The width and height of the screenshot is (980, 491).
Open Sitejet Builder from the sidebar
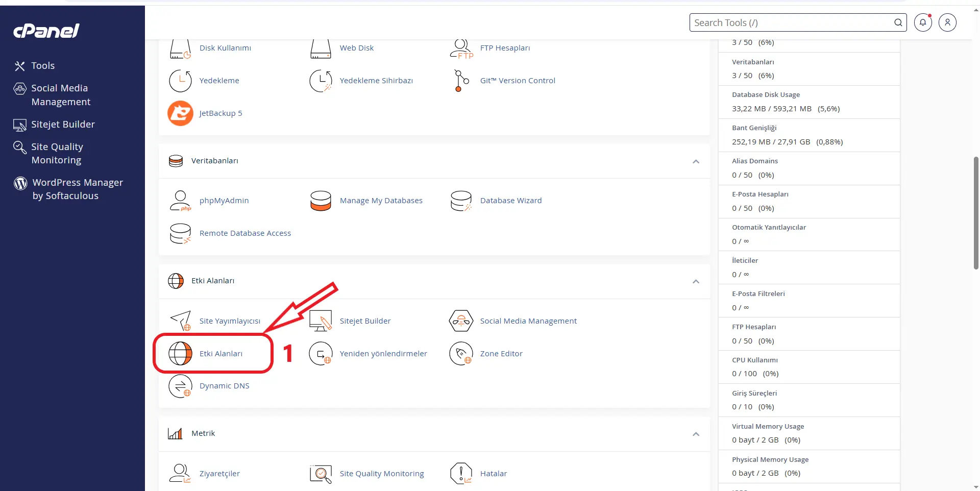[63, 125]
